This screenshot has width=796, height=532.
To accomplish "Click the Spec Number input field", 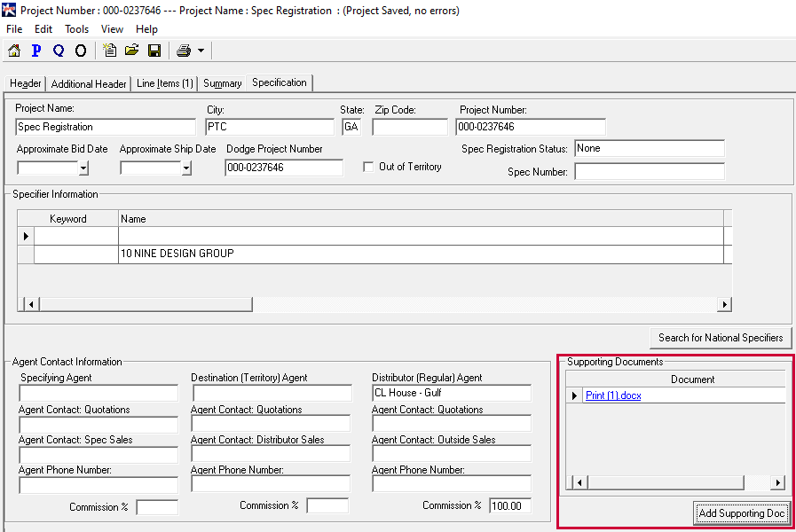I will click(650, 172).
